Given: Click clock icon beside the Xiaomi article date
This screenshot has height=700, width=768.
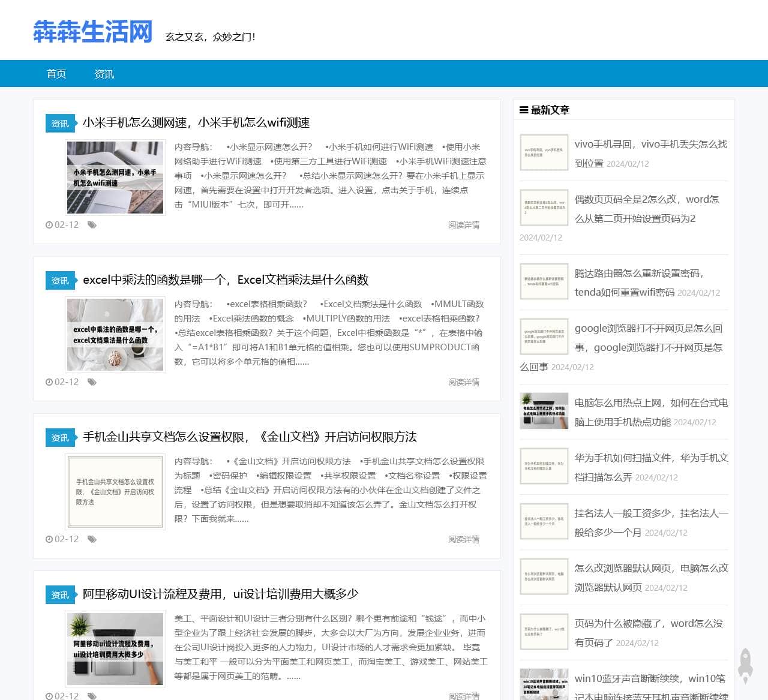Looking at the screenshot, I should click(x=49, y=225).
